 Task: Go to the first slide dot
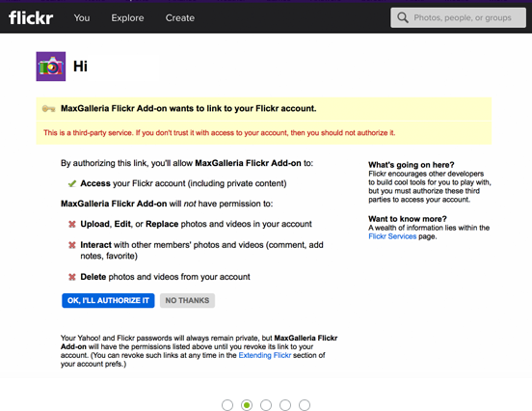point(227,405)
